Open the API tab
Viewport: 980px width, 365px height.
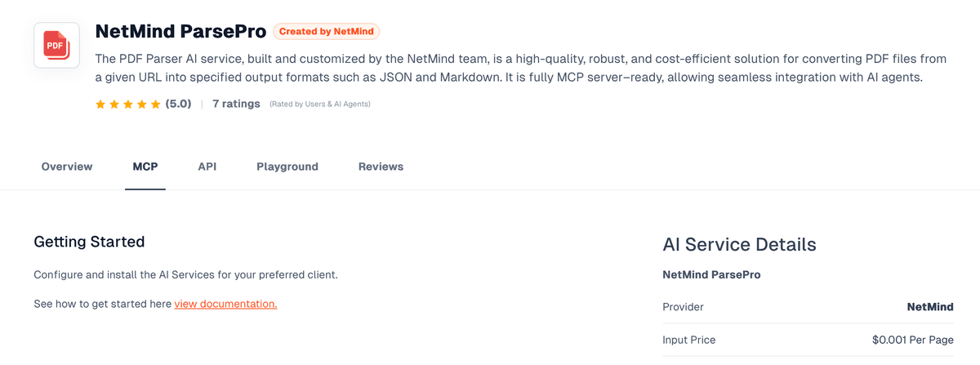tap(207, 167)
